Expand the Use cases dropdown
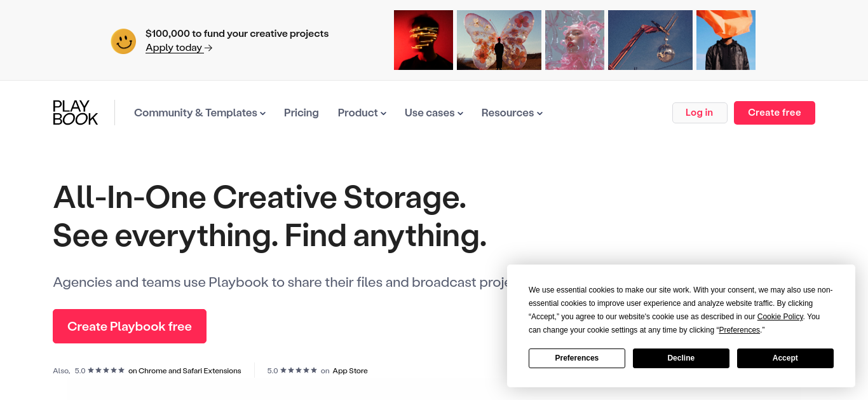This screenshot has width=868, height=400. tap(434, 113)
